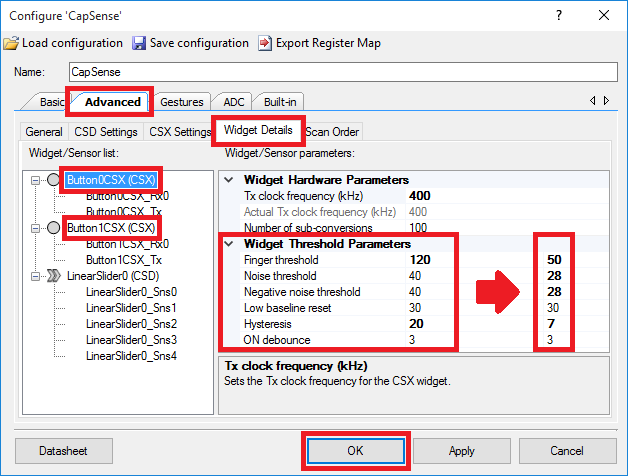Collapse the Button1CSX tree node

point(35,228)
